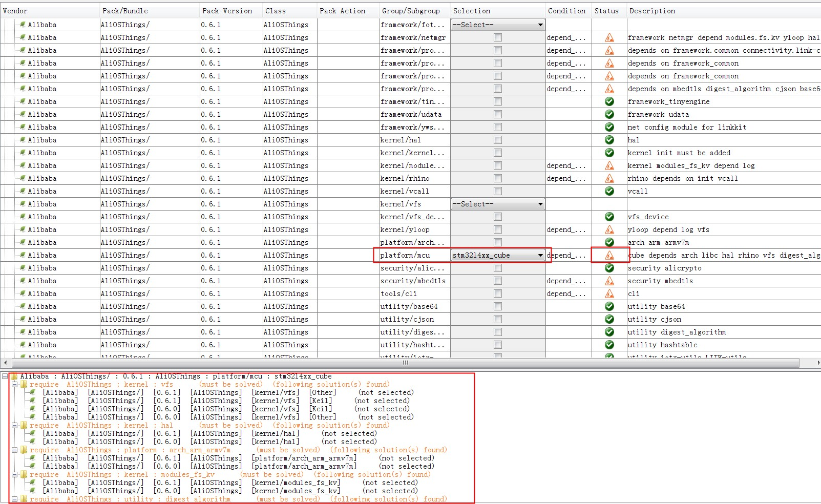821x504 pixels.
Task: Click green check status for vfs_device row
Action: point(609,217)
